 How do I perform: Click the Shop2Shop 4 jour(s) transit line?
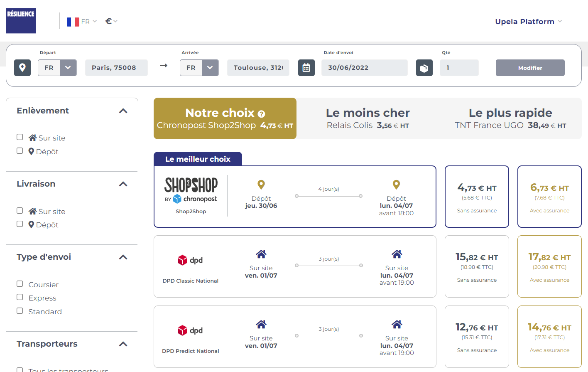point(328,196)
